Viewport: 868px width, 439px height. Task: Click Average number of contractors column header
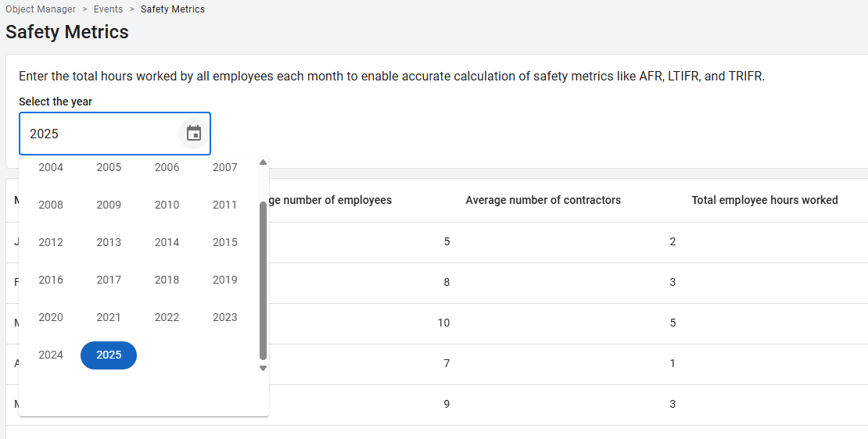point(543,200)
